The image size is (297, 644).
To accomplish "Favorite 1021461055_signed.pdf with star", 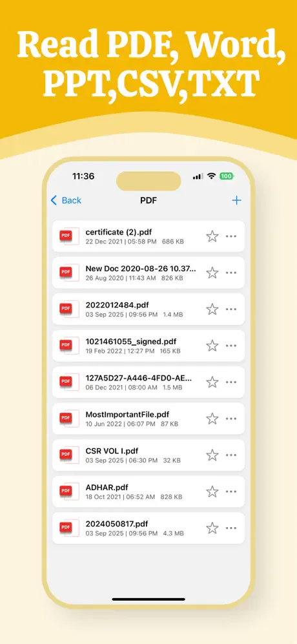I will (212, 346).
